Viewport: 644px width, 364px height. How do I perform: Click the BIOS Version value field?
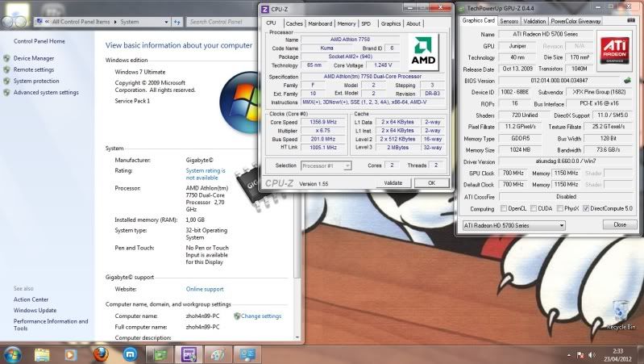point(559,81)
